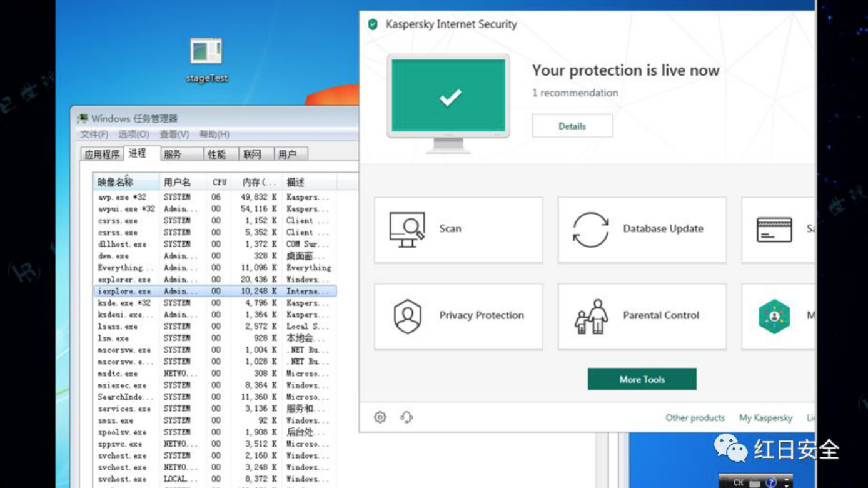Click the Database Update circular arrows icon
This screenshot has width=868, height=488.
pos(590,230)
